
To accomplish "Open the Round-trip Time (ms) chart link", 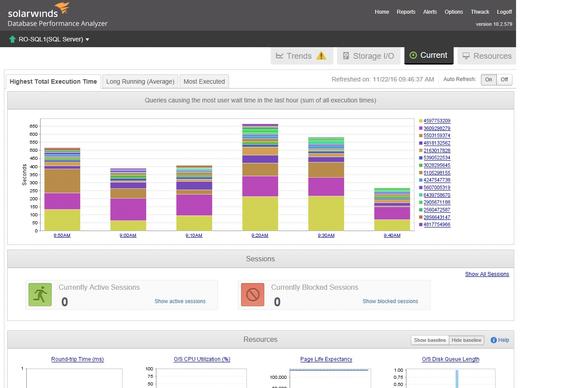I will tap(77, 359).
